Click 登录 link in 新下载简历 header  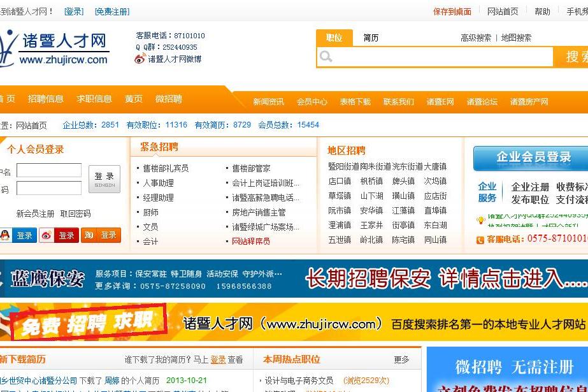[218, 359]
